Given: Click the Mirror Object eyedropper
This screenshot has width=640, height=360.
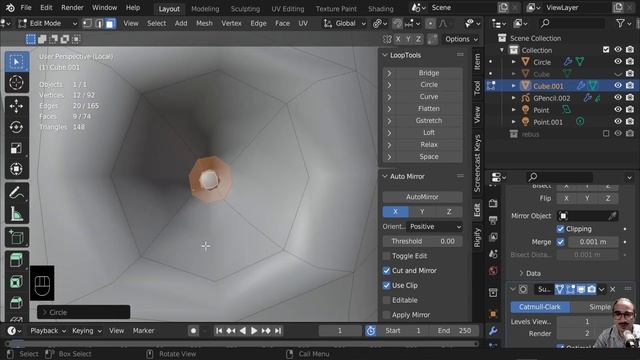Looking at the screenshot, I should coord(612,216).
